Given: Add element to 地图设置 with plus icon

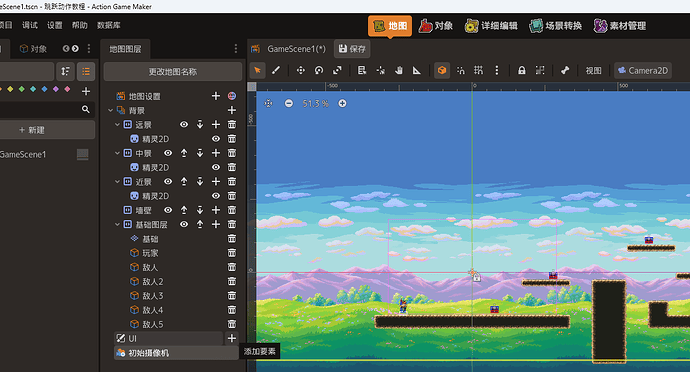Looking at the screenshot, I should point(216,96).
